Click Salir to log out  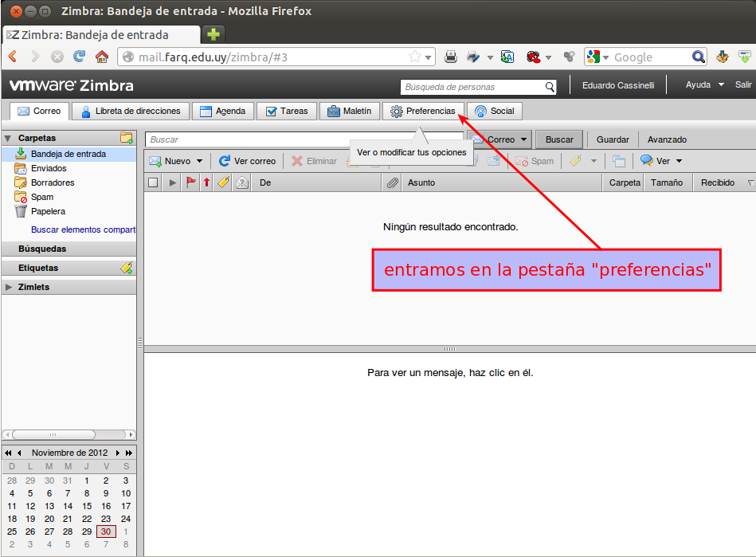[x=743, y=85]
